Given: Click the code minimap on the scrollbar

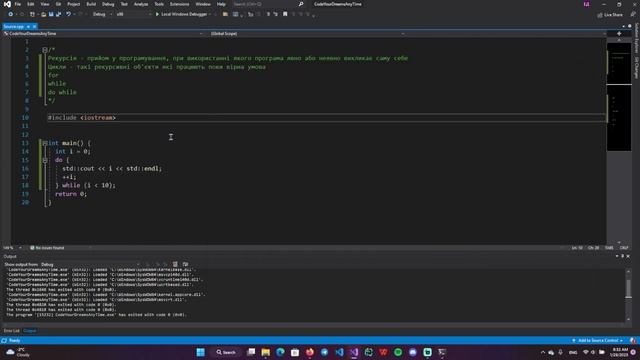Looking at the screenshot, I should click(619, 97).
